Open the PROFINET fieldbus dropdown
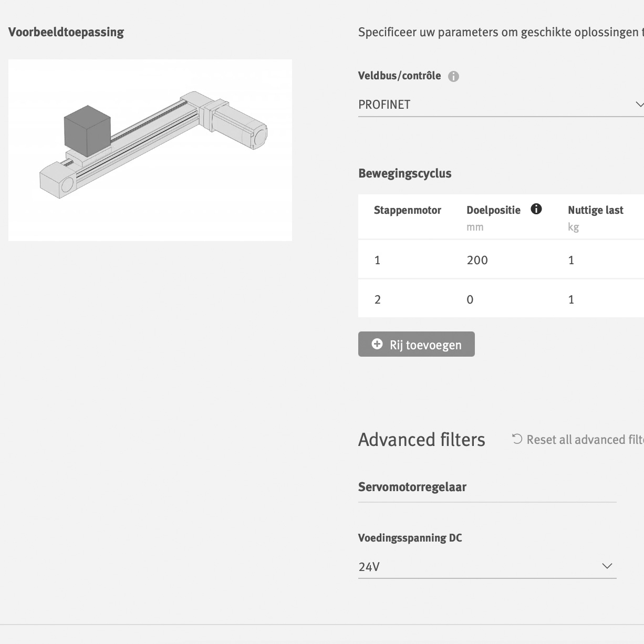This screenshot has width=644, height=644. (x=499, y=105)
